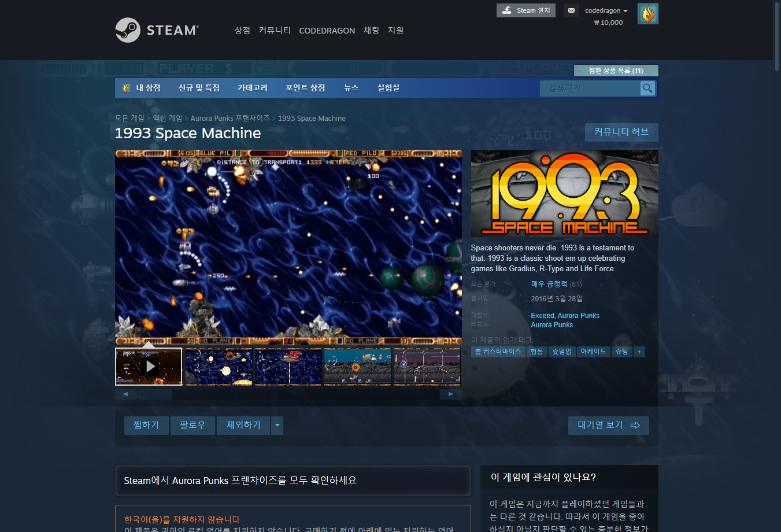Select 총 커스터마이즈 tag

click(x=498, y=352)
